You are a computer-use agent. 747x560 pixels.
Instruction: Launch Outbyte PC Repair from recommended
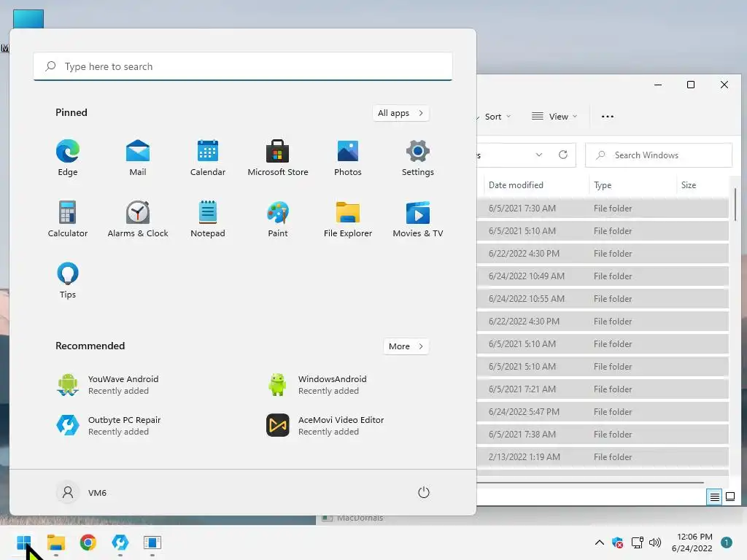pyautogui.click(x=109, y=426)
